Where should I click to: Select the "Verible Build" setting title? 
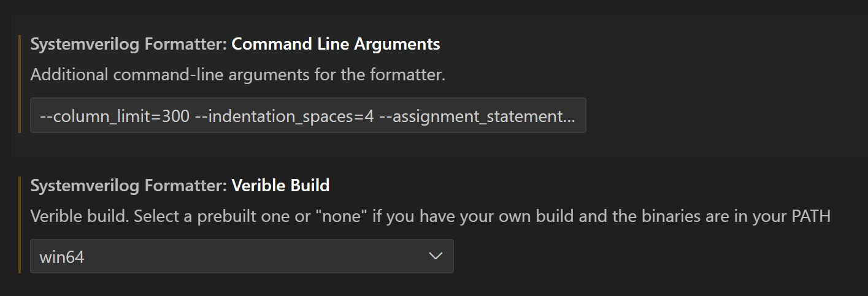(280, 185)
